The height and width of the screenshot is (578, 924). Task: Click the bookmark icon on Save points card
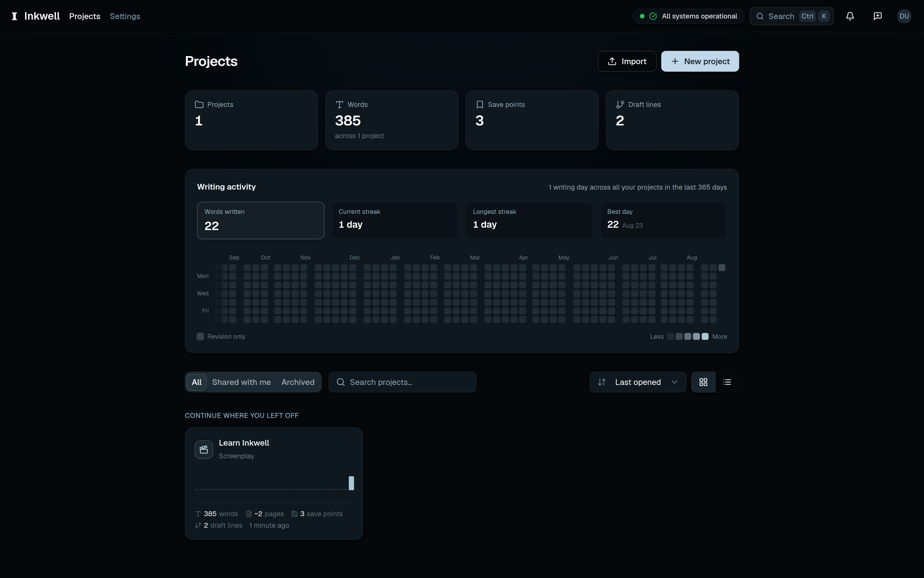(480, 104)
